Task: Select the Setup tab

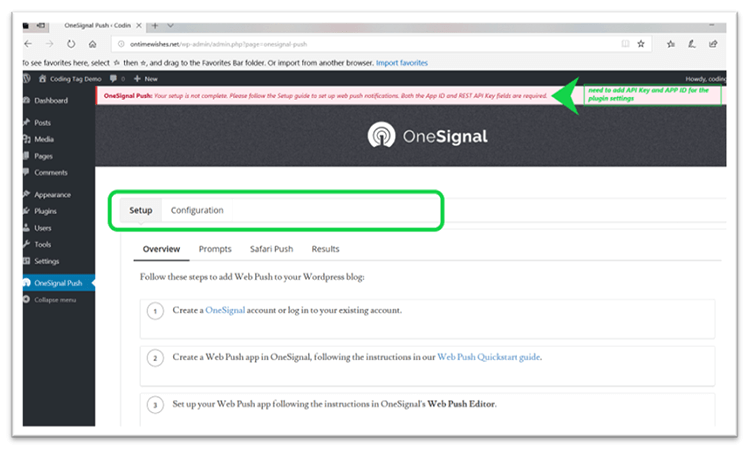Action: [x=141, y=210]
